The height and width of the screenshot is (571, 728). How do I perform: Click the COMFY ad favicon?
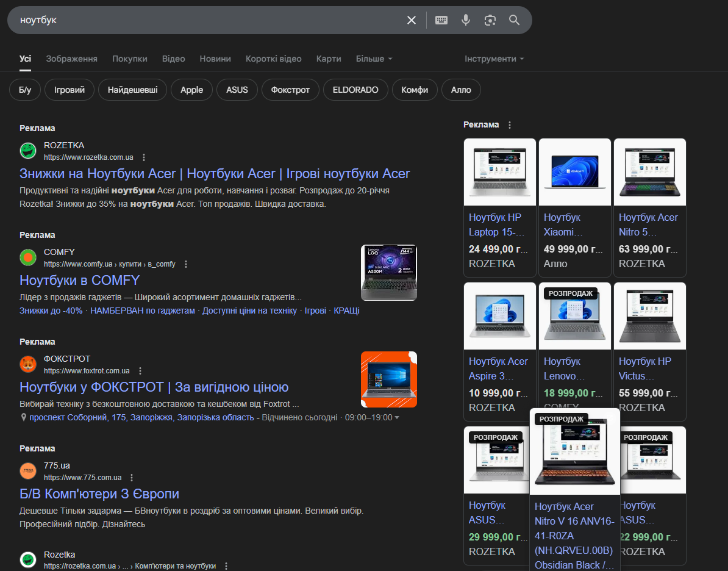click(x=28, y=257)
